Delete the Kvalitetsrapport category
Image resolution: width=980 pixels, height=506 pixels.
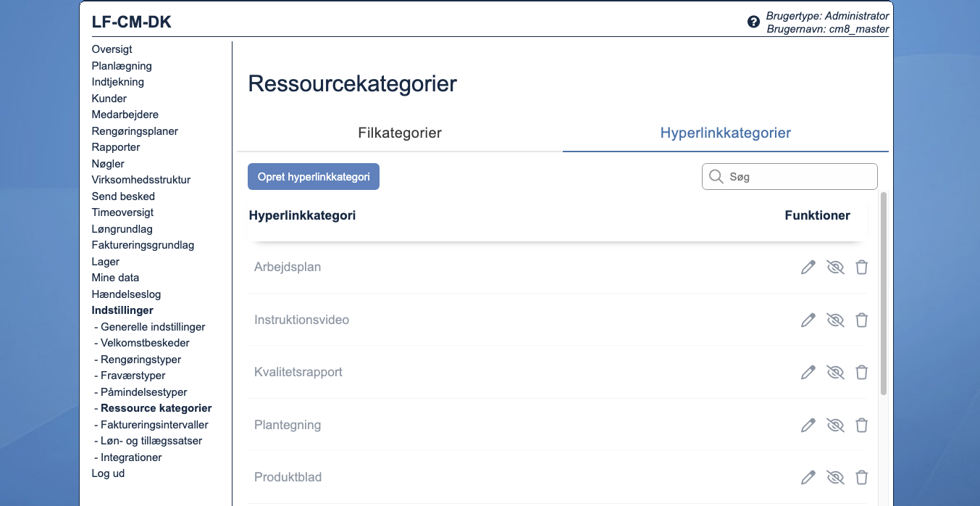click(x=861, y=372)
